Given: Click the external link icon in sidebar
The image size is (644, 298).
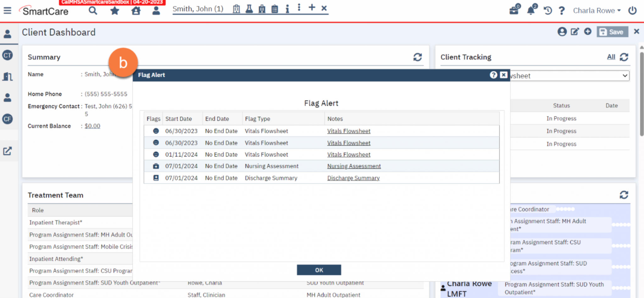Looking at the screenshot, I should (8, 151).
